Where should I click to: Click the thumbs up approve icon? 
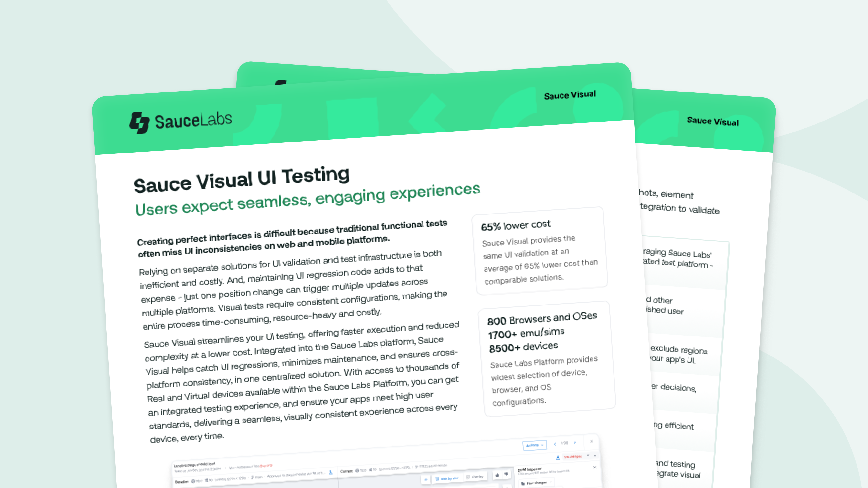pyautogui.click(x=497, y=475)
